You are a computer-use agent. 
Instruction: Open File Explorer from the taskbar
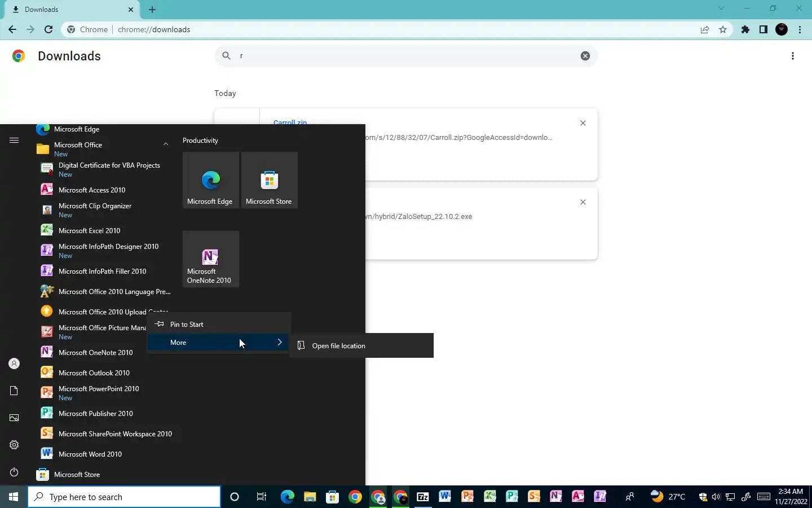tap(310, 497)
